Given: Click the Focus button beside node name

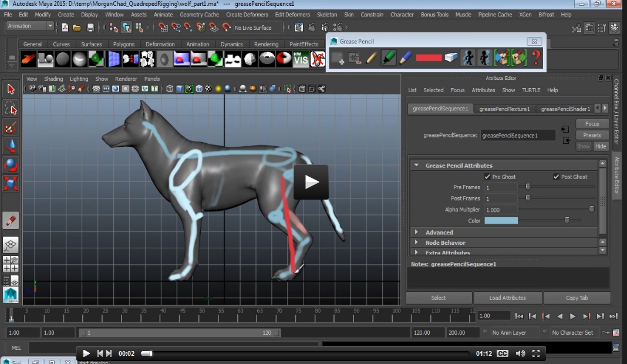Looking at the screenshot, I should [x=592, y=124].
